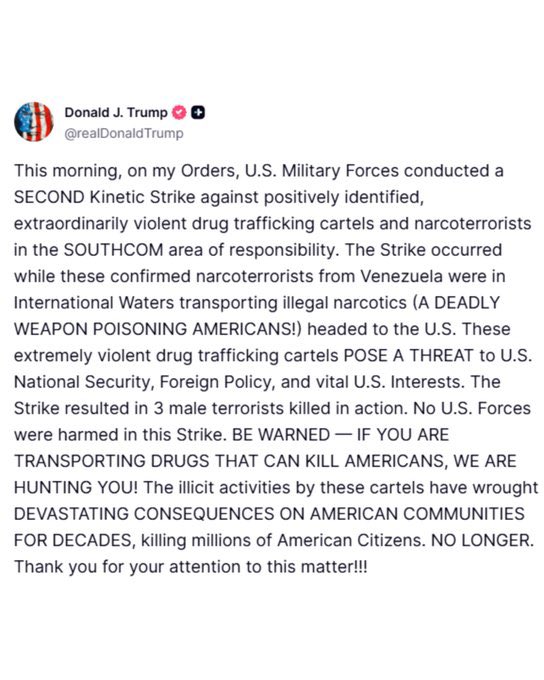Click the red verified checkmark badge
Viewport: 544px width, 680px height.
(179, 113)
